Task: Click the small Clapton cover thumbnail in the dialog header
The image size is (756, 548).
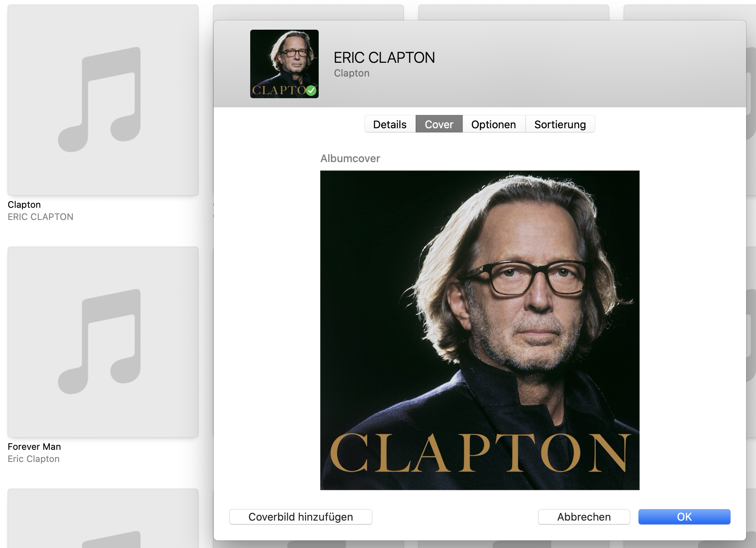Action: (284, 64)
